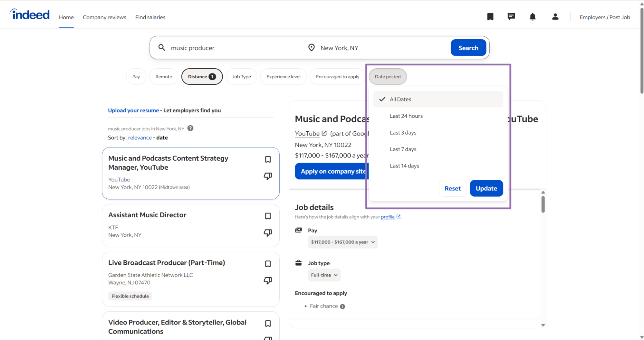Screen dimensions: 644x340
Task: Click the job details scroll down arrow
Action: pyautogui.click(x=543, y=325)
